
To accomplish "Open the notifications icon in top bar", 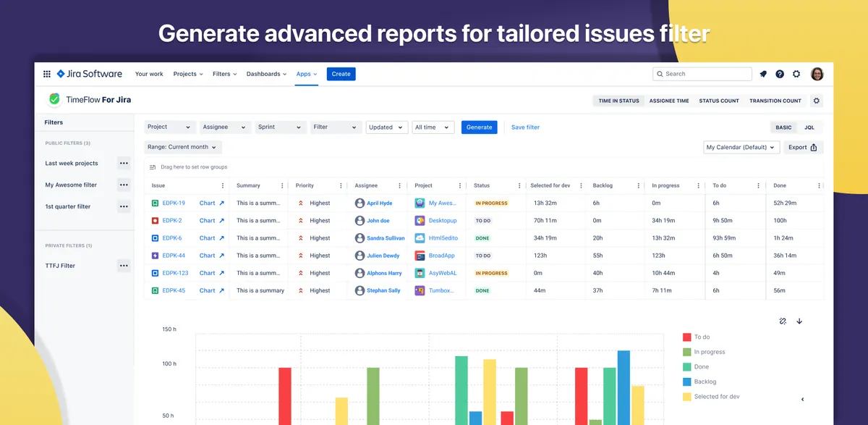I will [763, 74].
